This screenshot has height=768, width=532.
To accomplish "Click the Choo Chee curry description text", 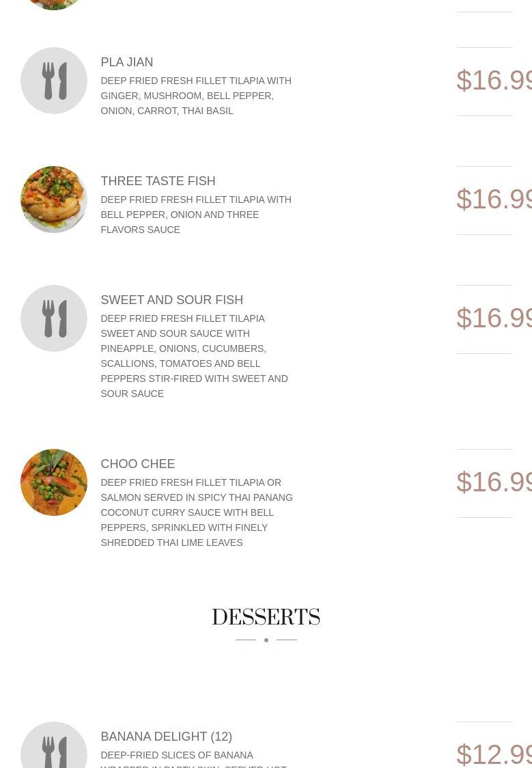I will [x=197, y=513].
